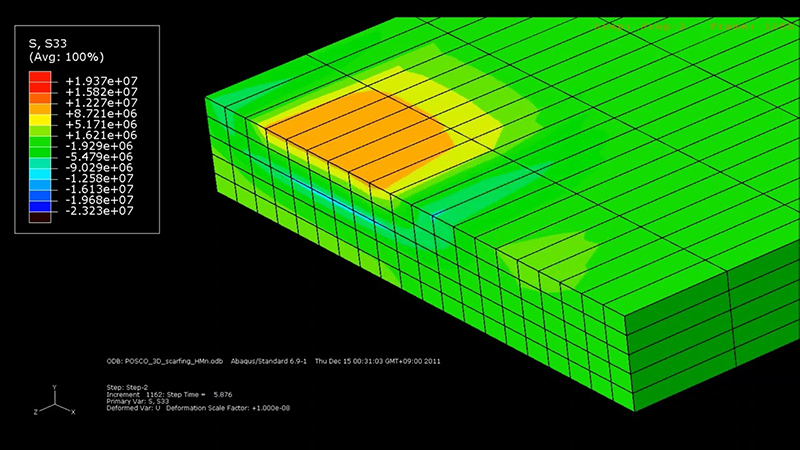Click the 'S, S33' legend title

47,40
